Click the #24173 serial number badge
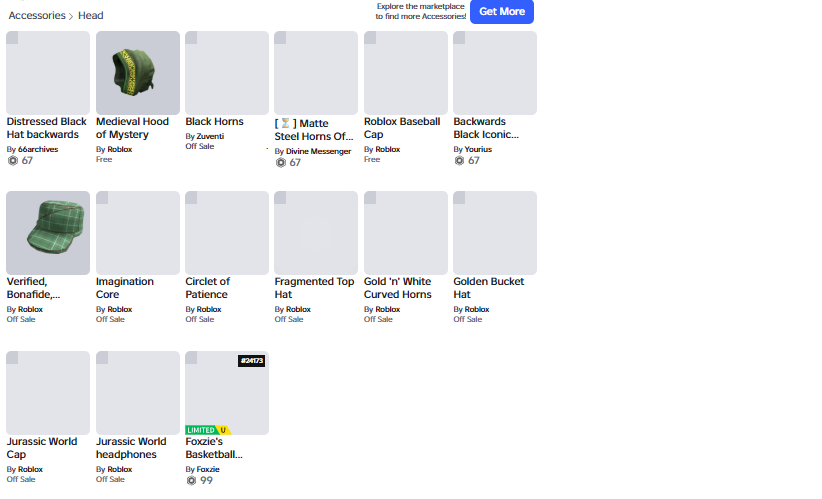The height and width of the screenshot is (499, 822). click(251, 361)
